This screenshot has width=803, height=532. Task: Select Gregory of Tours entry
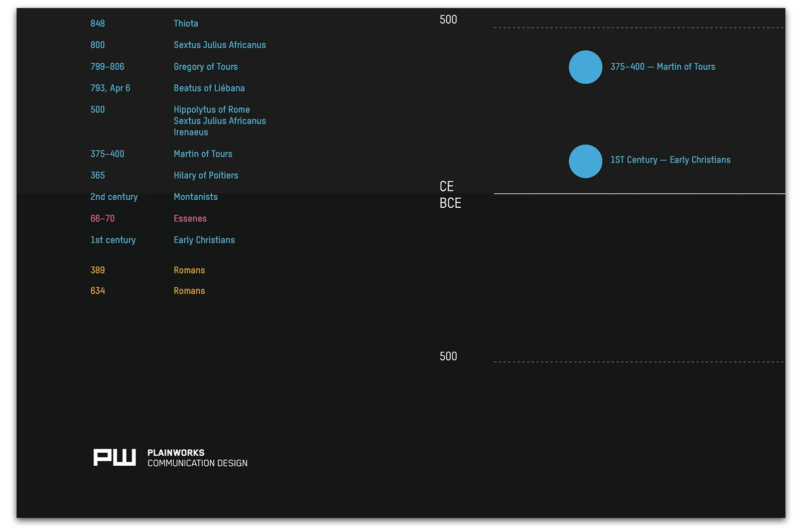pyautogui.click(x=205, y=67)
